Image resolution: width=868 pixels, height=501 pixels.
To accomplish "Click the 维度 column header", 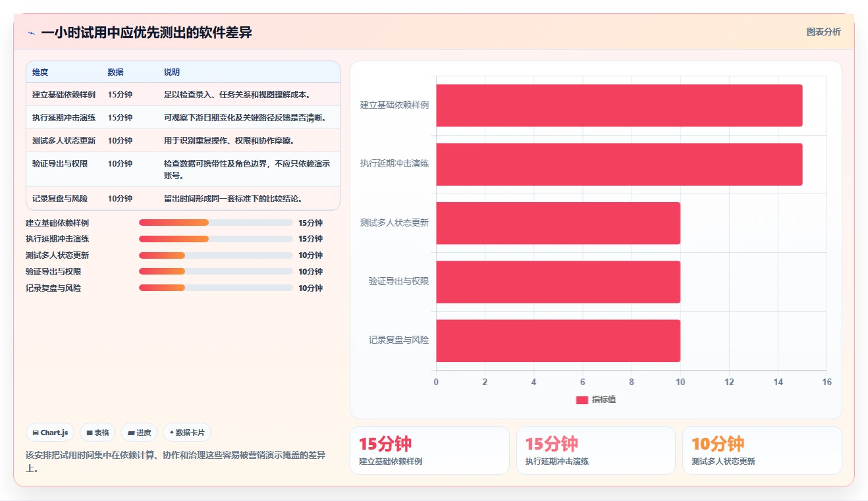I will coord(40,72).
